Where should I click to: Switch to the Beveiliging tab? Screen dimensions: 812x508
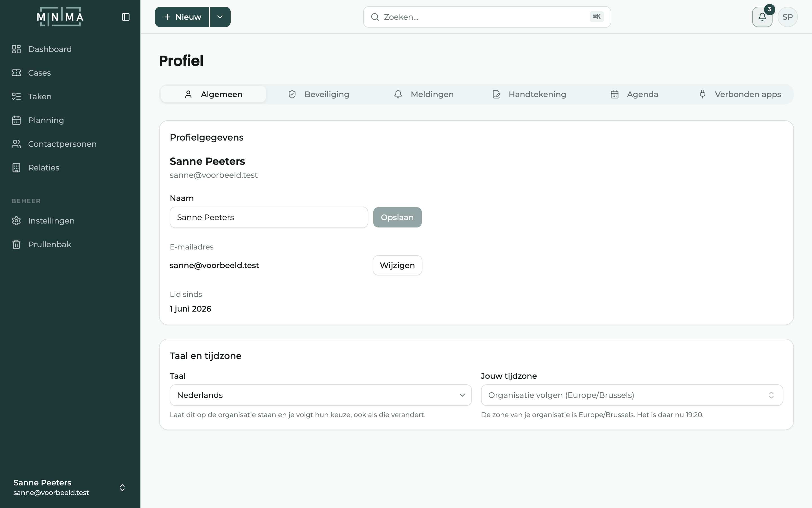pos(319,95)
